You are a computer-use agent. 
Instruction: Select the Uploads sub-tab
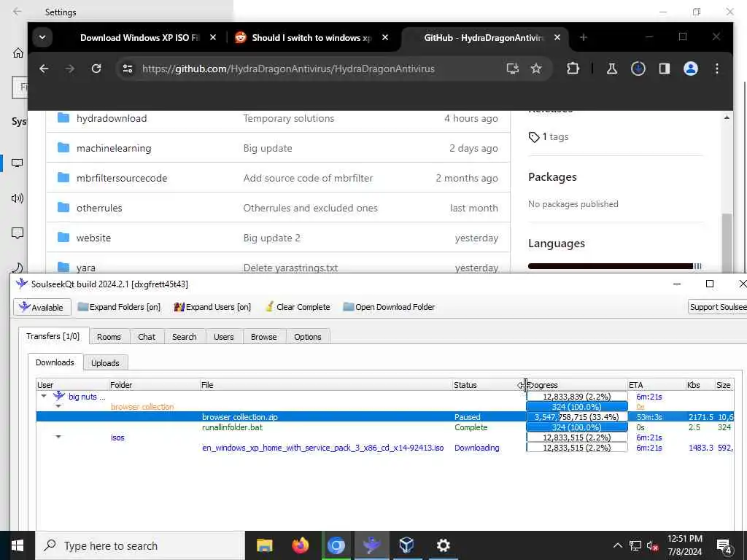105,363
